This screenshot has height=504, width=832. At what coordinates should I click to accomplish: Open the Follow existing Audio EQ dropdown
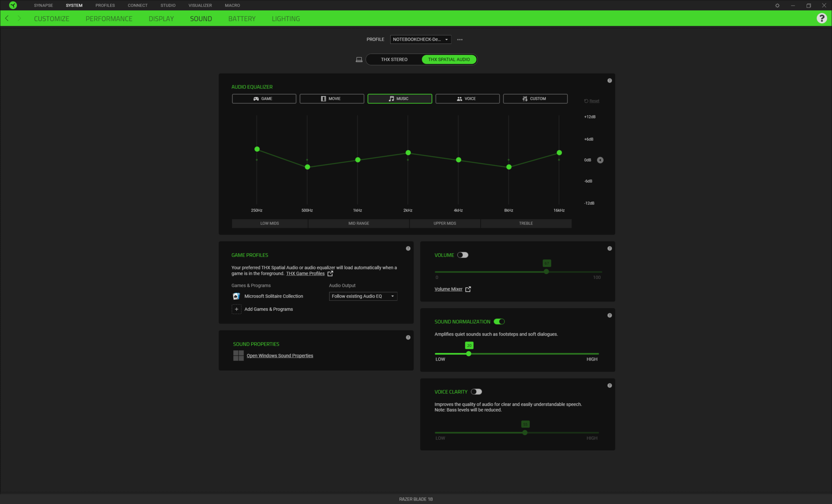click(363, 296)
